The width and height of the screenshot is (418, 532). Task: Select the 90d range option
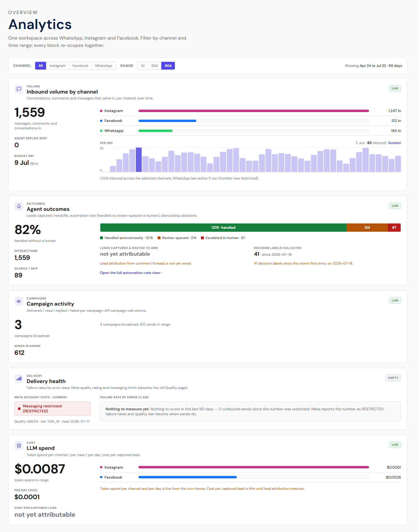click(168, 66)
